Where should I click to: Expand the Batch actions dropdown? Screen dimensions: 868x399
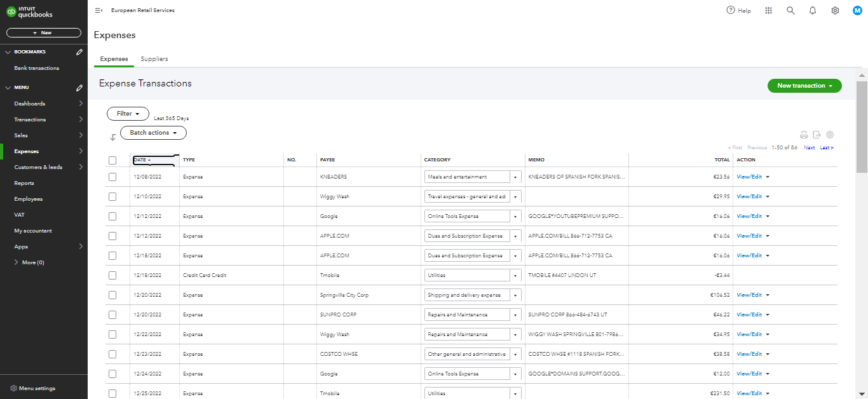coord(153,133)
